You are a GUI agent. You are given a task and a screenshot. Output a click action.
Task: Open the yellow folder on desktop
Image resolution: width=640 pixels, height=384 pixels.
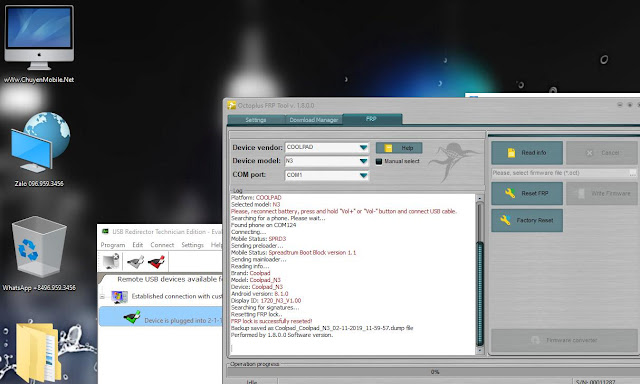[x=38, y=352]
